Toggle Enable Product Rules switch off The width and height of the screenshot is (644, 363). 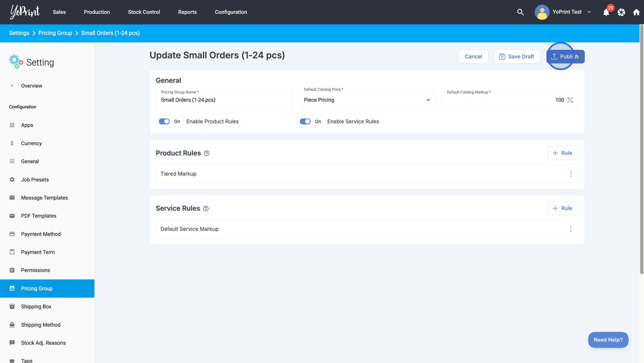164,122
